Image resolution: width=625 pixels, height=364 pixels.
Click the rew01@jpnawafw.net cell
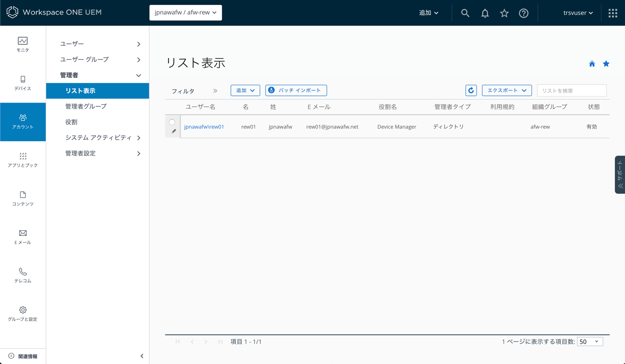pos(332,127)
